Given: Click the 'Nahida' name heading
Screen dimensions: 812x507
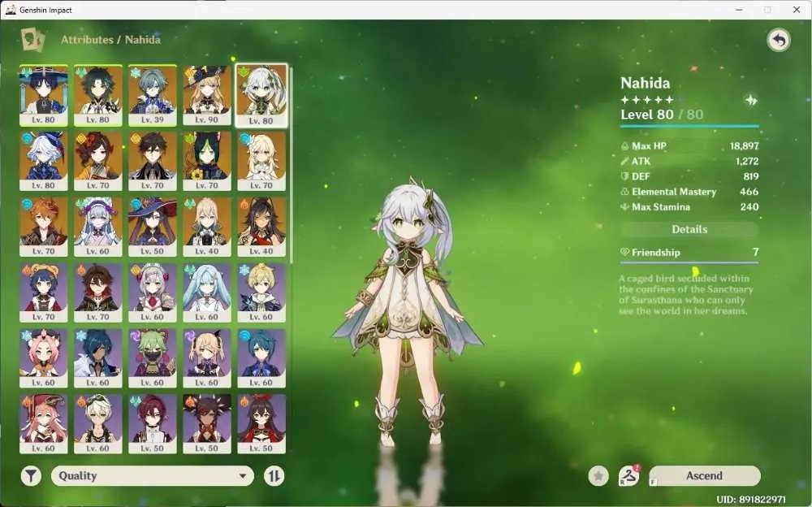Looking at the screenshot, I should click(x=646, y=83).
